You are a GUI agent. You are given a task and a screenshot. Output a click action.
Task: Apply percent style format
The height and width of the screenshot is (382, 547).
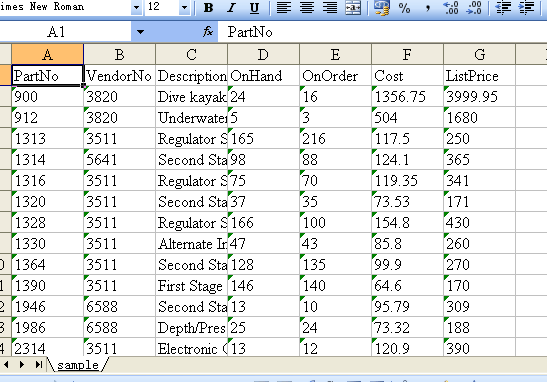coord(404,7)
